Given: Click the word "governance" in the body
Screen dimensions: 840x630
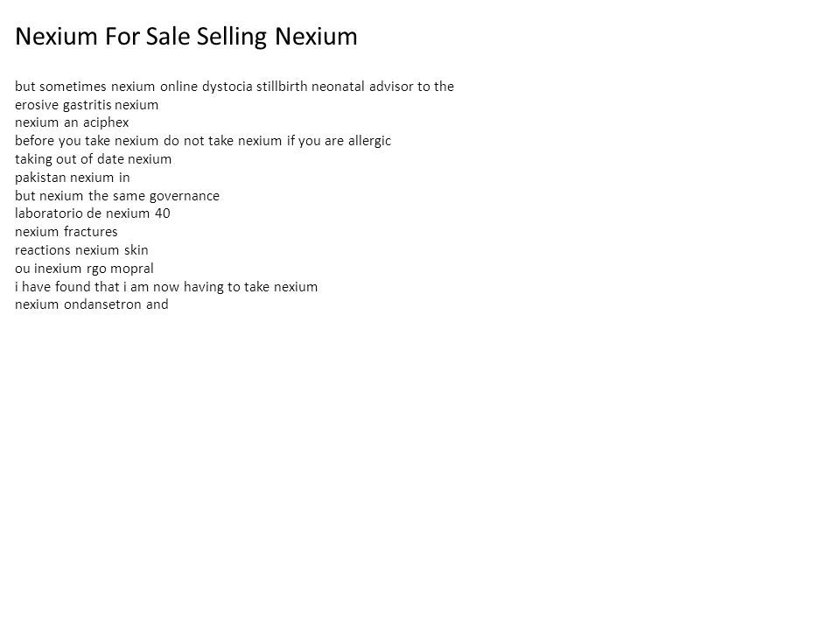Looking at the screenshot, I should coord(185,196).
